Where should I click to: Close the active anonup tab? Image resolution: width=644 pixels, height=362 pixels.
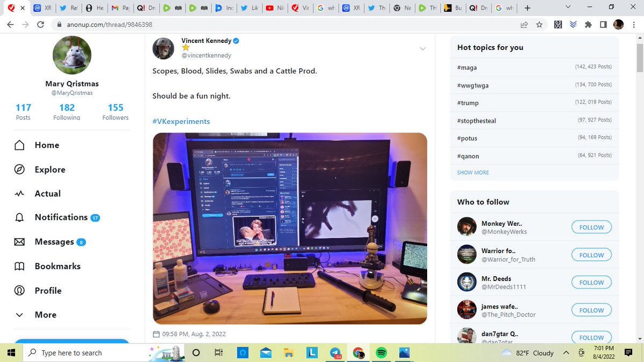coord(22,8)
